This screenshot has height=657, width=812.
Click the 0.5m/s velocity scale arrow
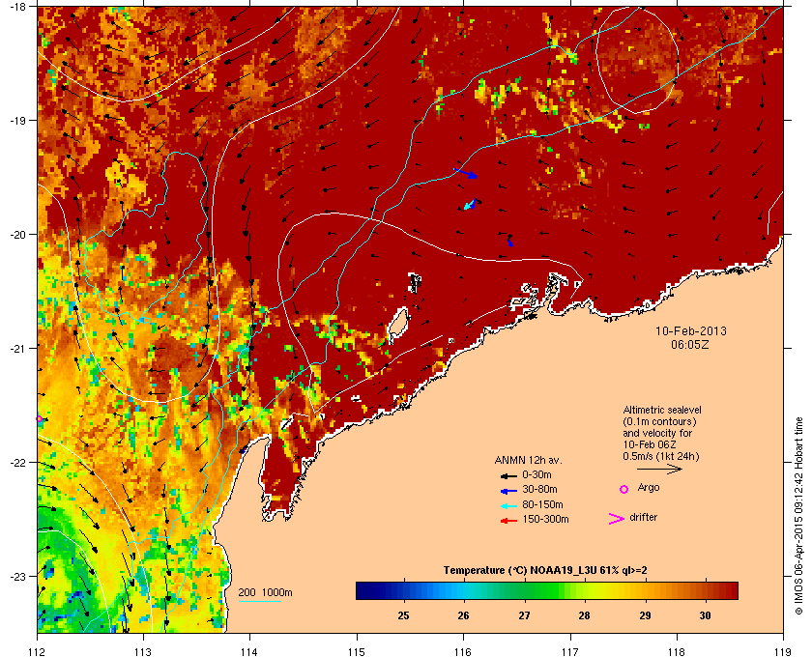[x=659, y=470]
